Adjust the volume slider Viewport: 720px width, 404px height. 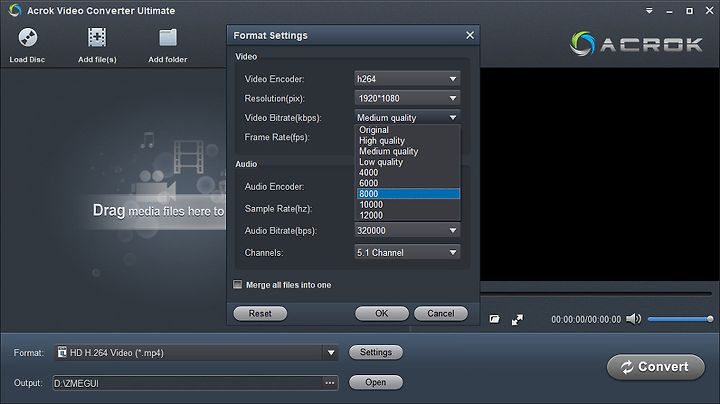680,319
